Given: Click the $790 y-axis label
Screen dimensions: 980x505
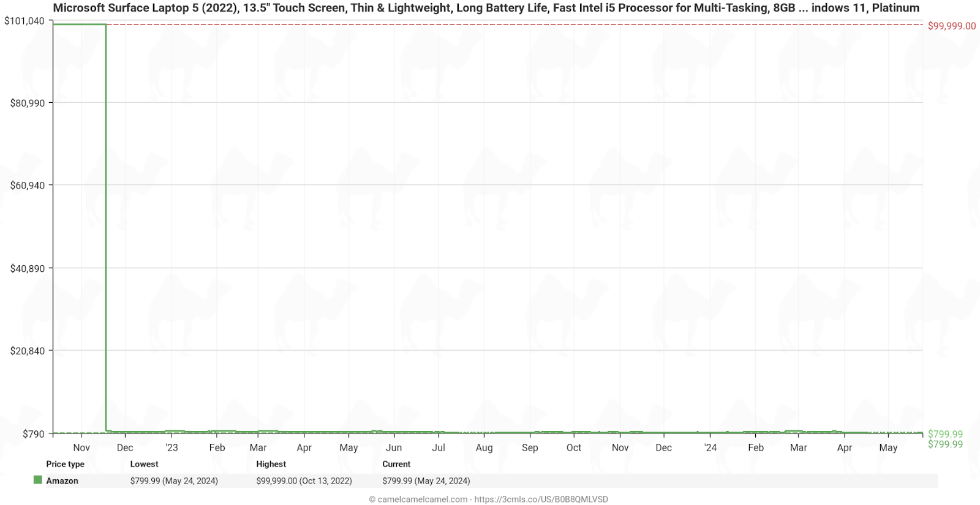Looking at the screenshot, I should tap(34, 434).
